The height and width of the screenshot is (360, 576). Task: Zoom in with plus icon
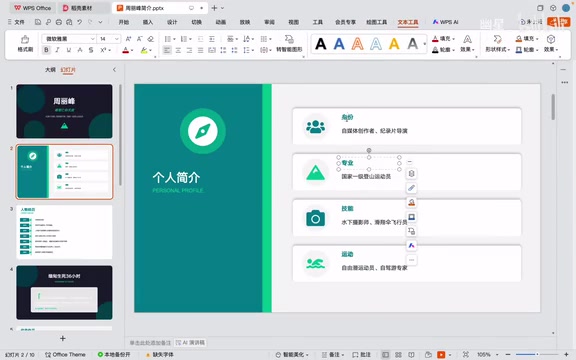pyautogui.click(x=566, y=354)
